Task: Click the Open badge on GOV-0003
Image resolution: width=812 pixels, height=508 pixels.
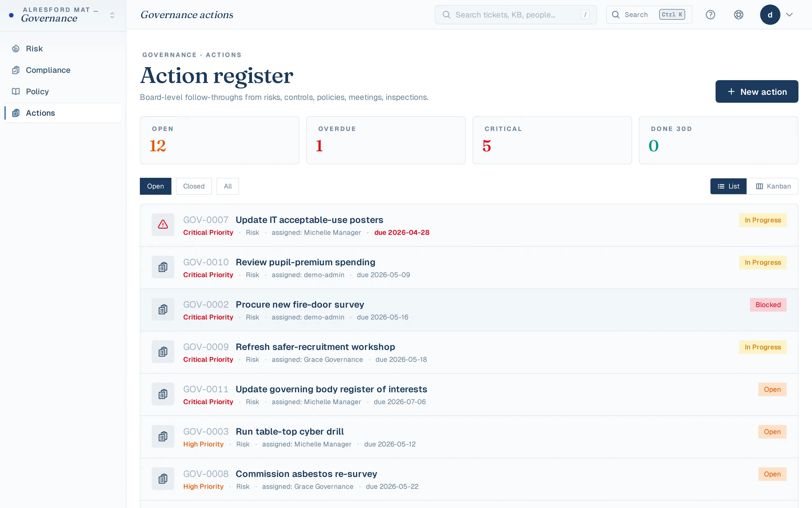Action: pyautogui.click(x=772, y=432)
